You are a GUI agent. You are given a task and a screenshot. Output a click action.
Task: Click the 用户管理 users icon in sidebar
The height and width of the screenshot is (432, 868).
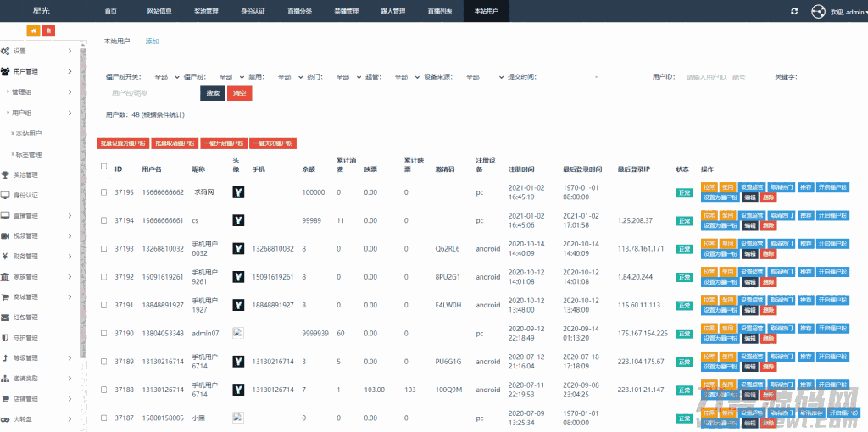point(5,72)
